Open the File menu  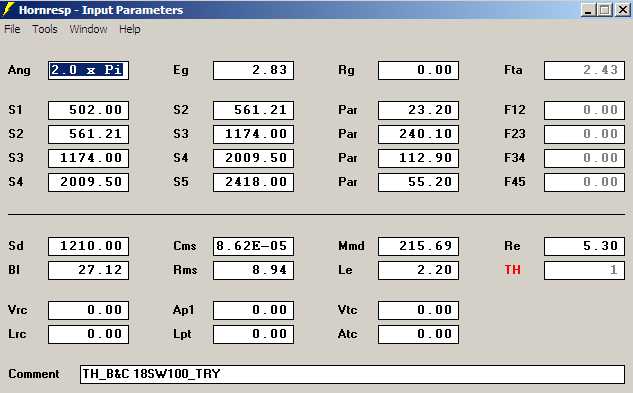coord(12,29)
